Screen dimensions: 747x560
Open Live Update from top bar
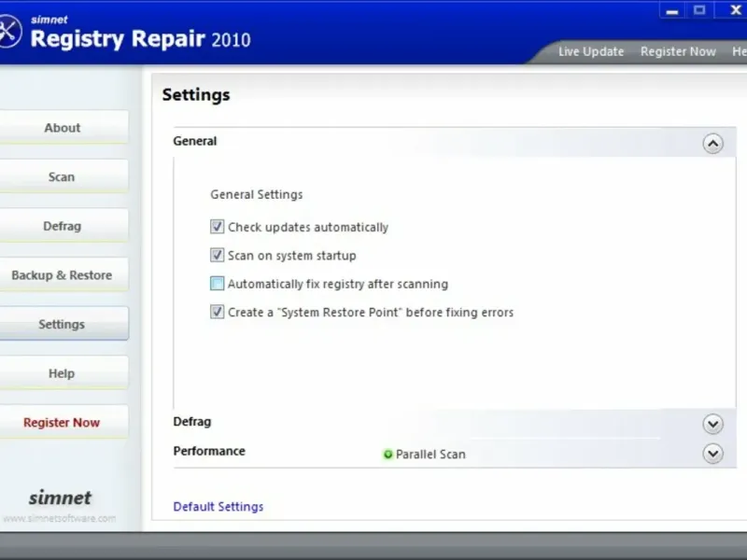click(591, 51)
